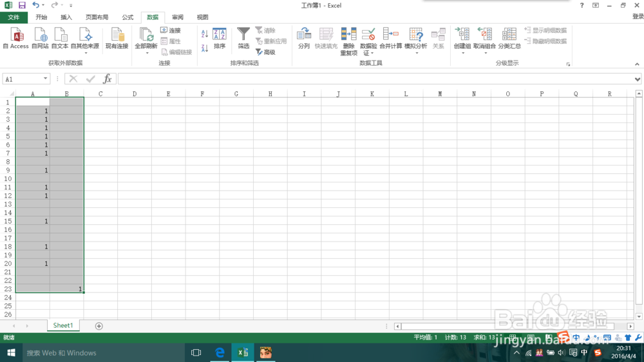Select the Sheet1 tab

[x=63, y=325]
